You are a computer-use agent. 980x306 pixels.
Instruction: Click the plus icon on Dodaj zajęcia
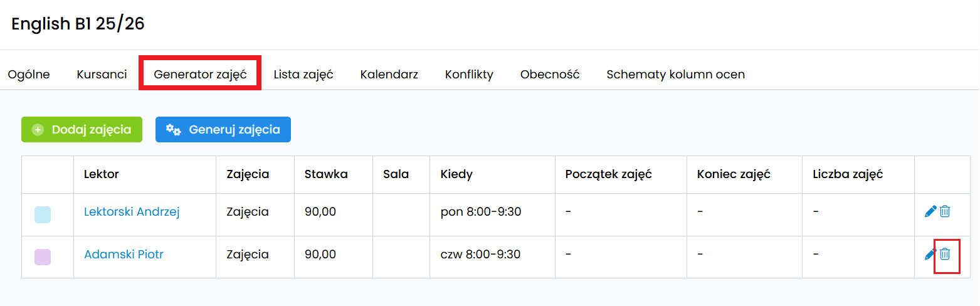[38, 130]
